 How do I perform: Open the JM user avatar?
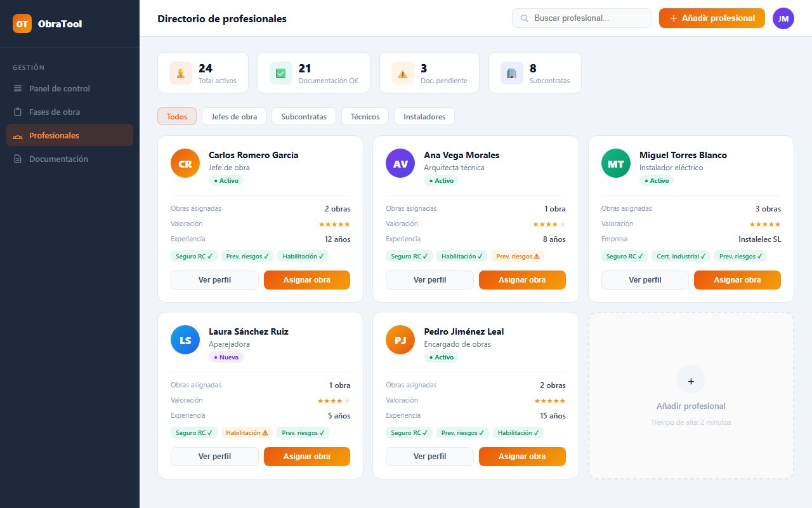tap(783, 18)
